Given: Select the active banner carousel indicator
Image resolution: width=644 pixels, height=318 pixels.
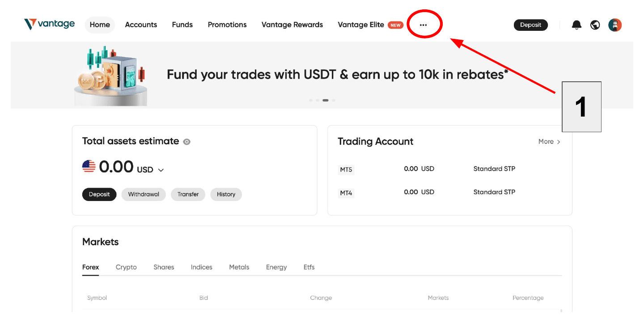Looking at the screenshot, I should click(326, 100).
